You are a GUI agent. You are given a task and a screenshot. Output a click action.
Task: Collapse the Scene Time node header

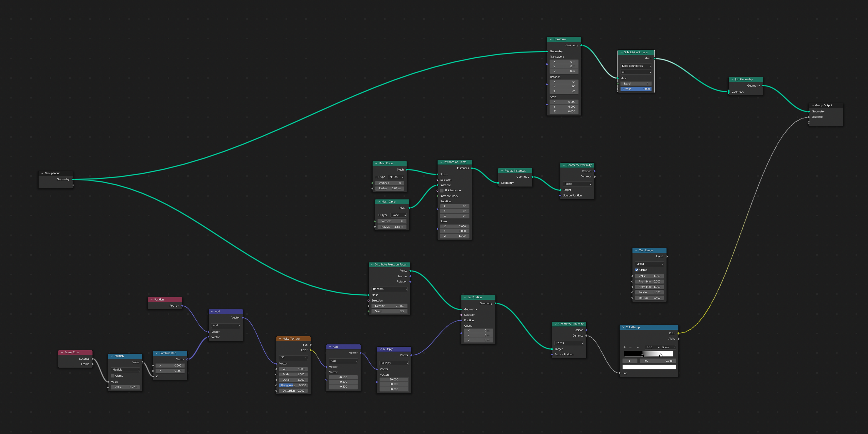62,352
